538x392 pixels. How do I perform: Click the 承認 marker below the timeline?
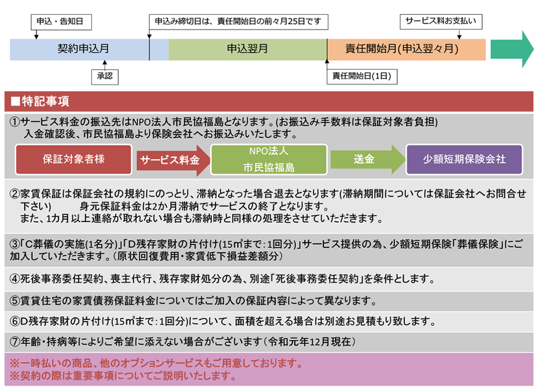point(104,76)
